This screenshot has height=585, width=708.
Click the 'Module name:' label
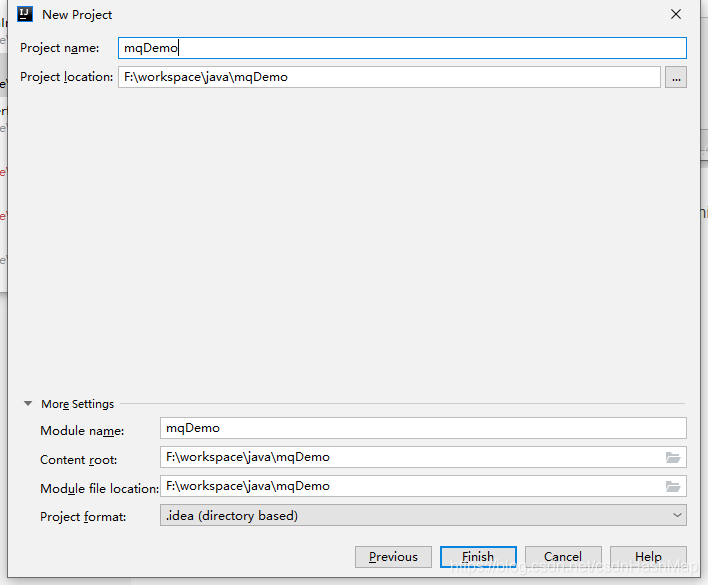[82, 431]
